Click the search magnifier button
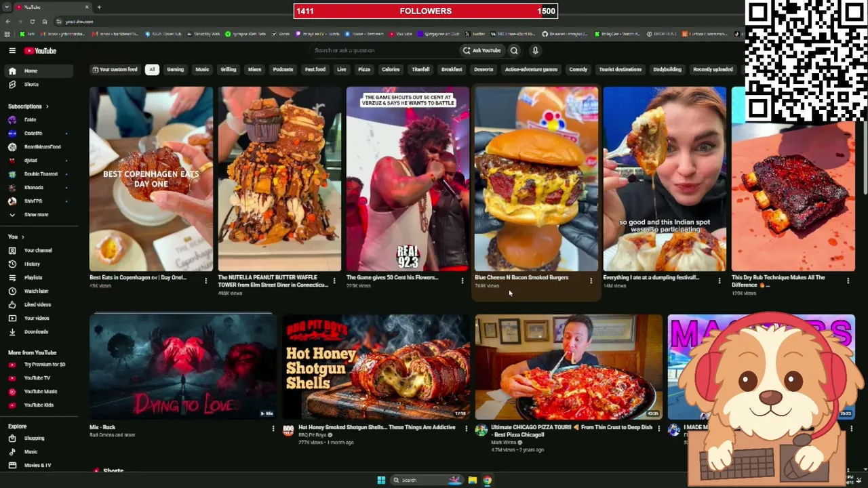 (514, 50)
